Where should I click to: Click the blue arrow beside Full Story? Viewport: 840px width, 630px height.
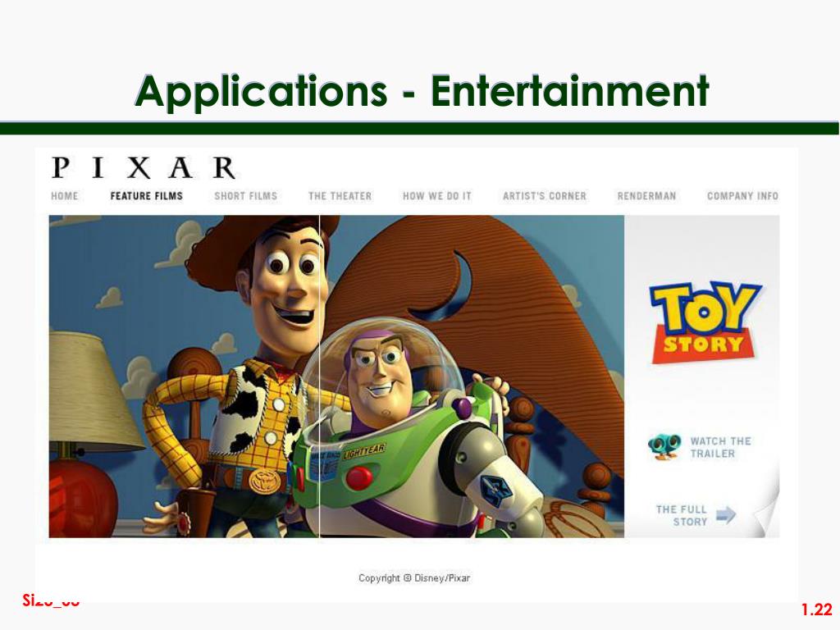[x=726, y=515]
